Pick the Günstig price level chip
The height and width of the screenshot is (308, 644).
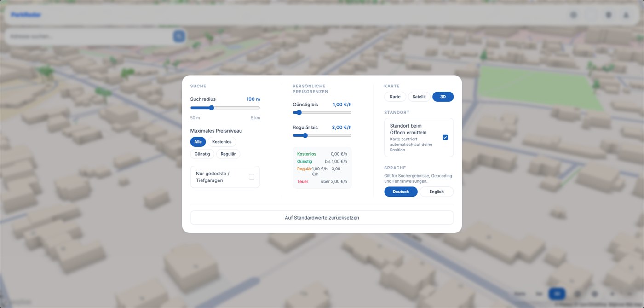pos(202,154)
